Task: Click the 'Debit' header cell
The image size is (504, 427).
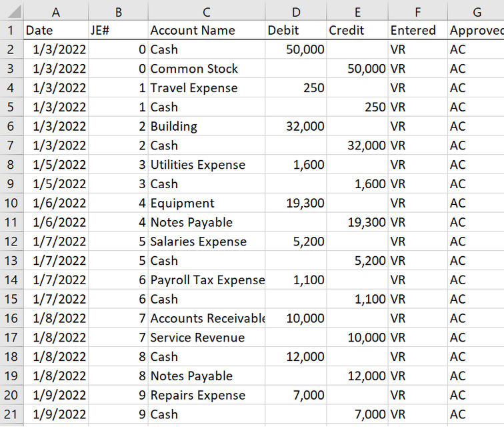Action: tap(296, 30)
